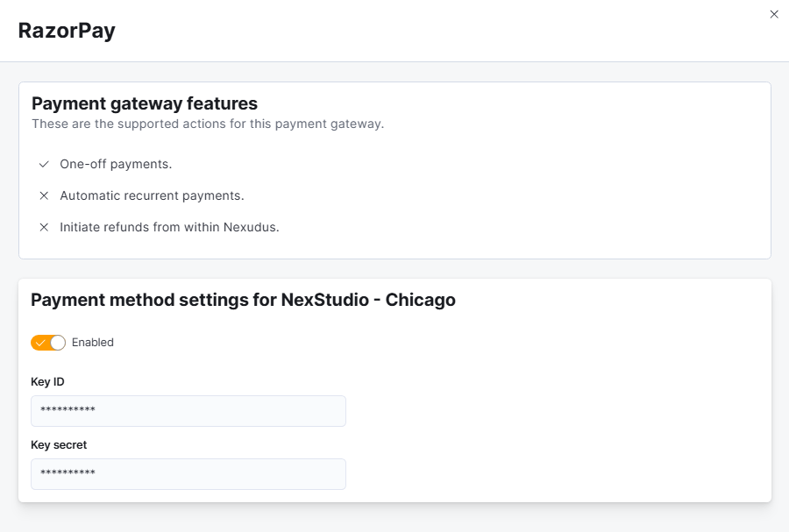Select the text 'Automatic recurrent payments.'
The height and width of the screenshot is (532, 789).
pyautogui.click(x=152, y=195)
